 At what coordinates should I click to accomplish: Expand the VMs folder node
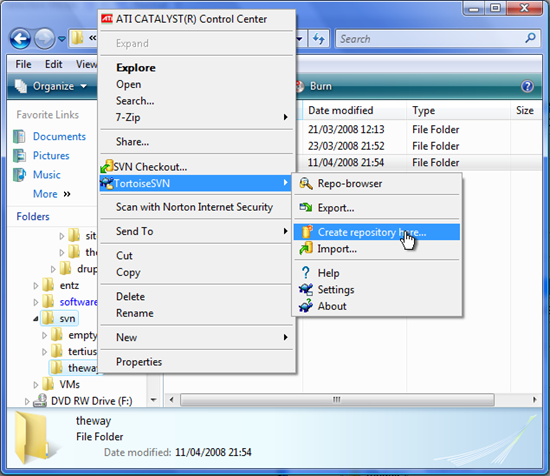(36, 385)
